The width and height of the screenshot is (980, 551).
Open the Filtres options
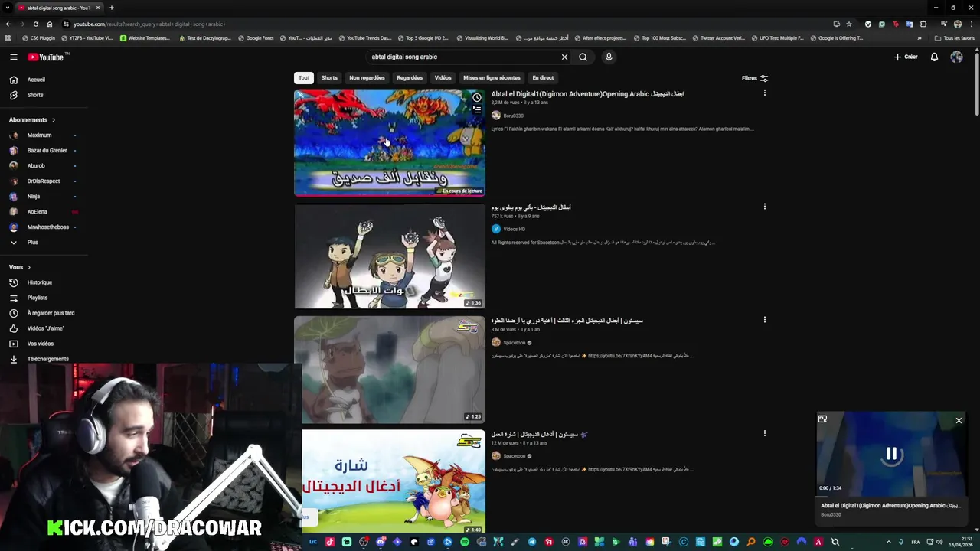pos(755,78)
